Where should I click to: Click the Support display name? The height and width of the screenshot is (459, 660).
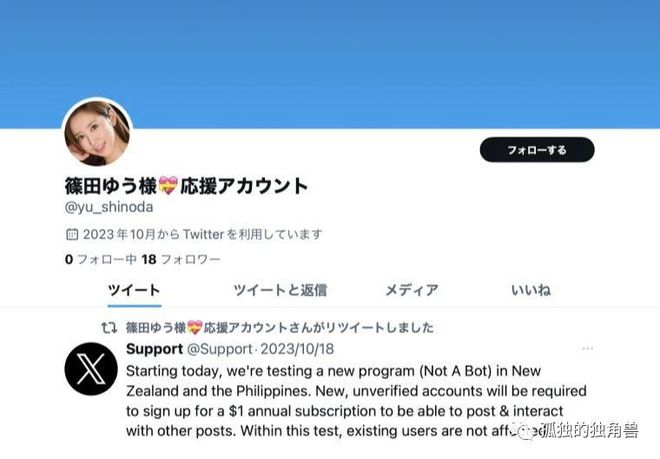pos(154,349)
